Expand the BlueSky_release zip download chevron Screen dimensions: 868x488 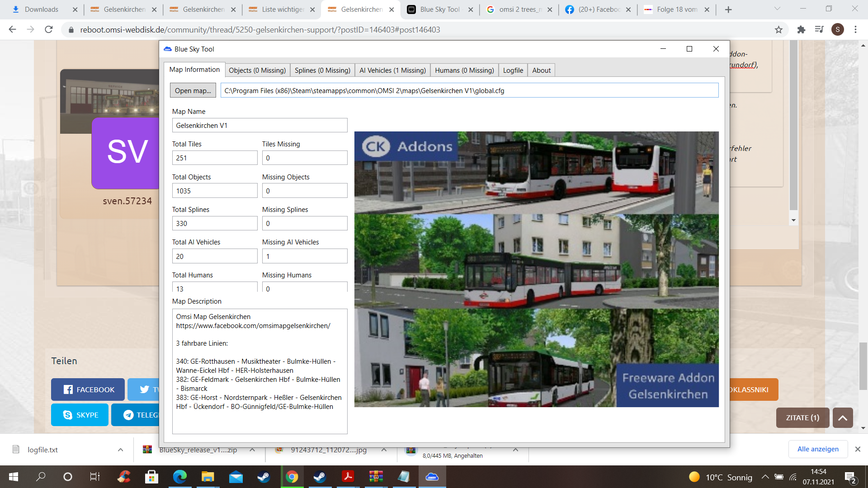click(x=252, y=450)
